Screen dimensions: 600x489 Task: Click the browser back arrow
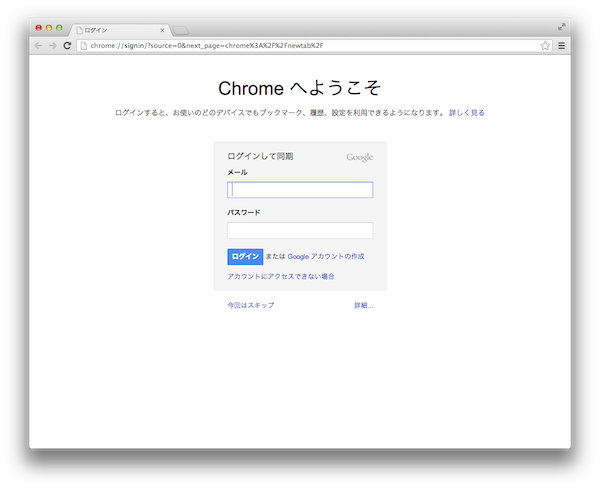(38, 46)
